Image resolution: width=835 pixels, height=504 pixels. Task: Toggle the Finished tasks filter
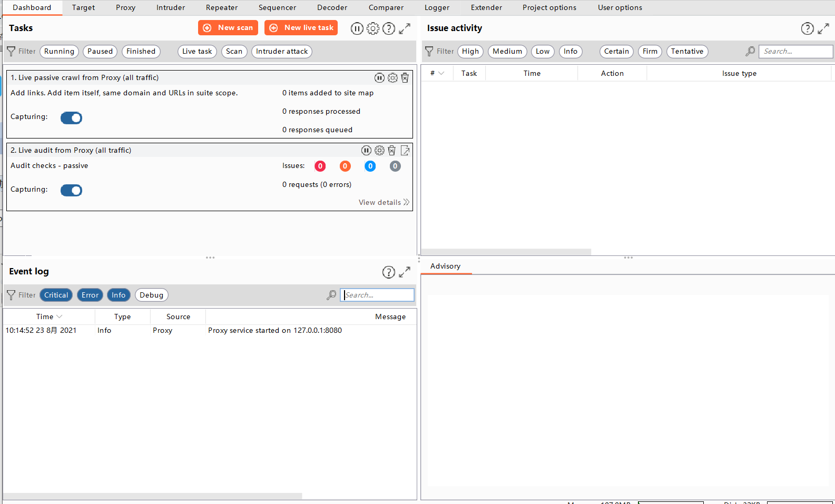coord(141,52)
